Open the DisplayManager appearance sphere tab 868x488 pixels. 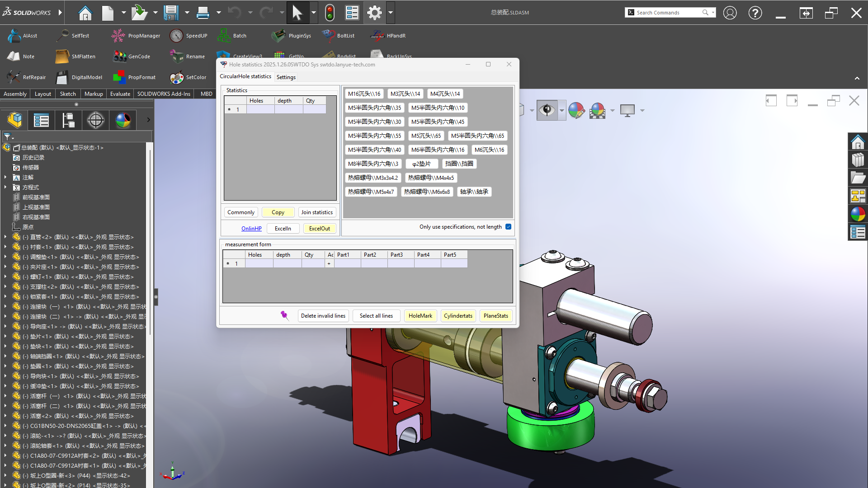(x=123, y=120)
